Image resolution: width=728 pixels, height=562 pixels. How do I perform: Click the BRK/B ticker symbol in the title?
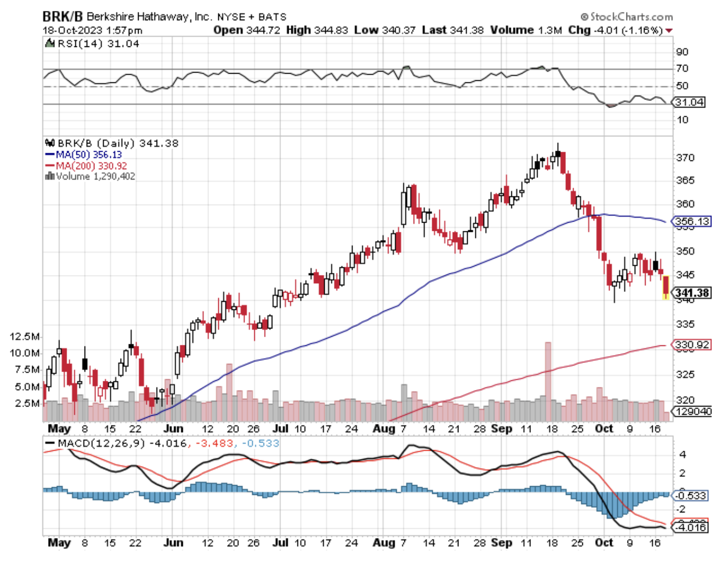62,16
